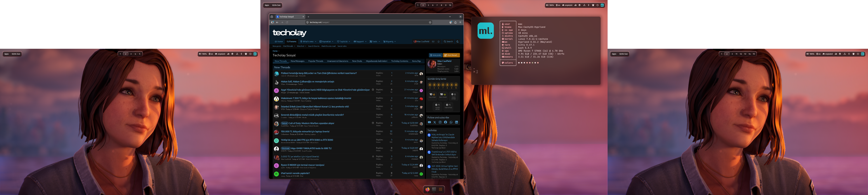Open the Social rules link
The image size is (868, 195).
pos(342,46)
